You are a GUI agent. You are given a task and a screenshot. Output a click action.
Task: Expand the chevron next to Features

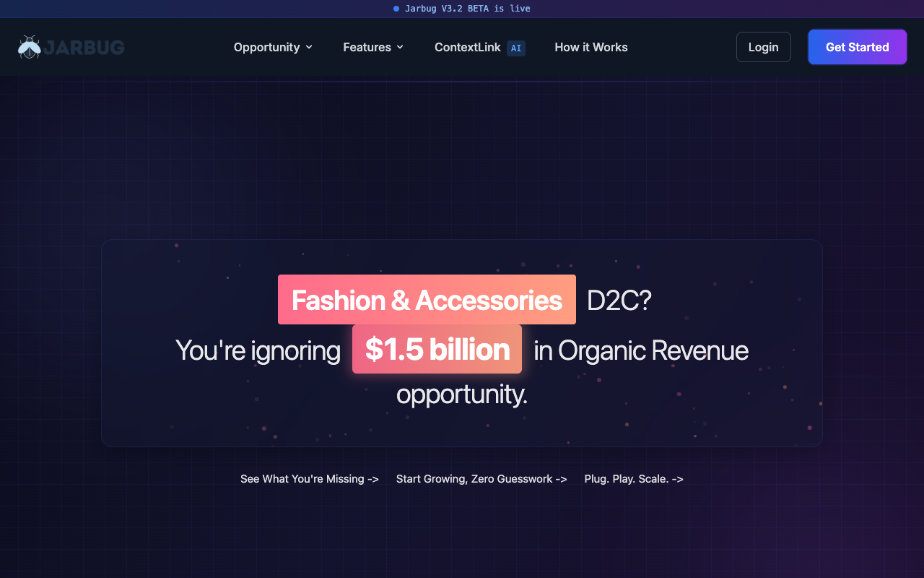coord(400,47)
